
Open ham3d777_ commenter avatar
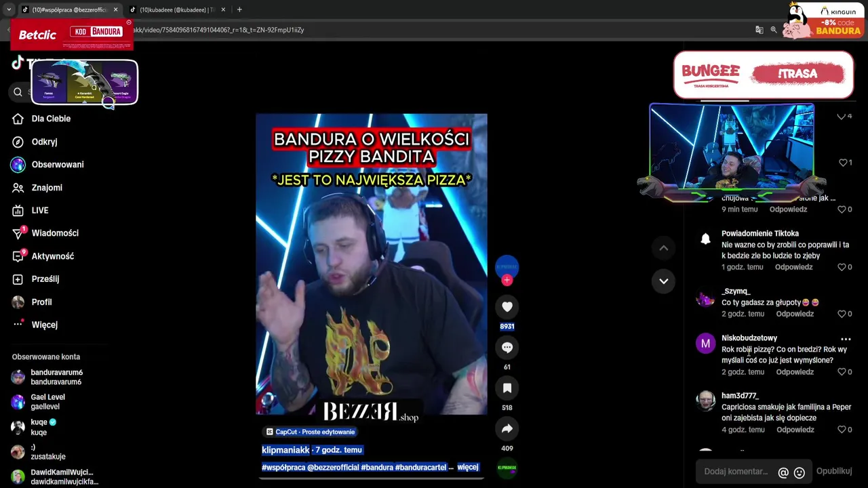coord(705,401)
